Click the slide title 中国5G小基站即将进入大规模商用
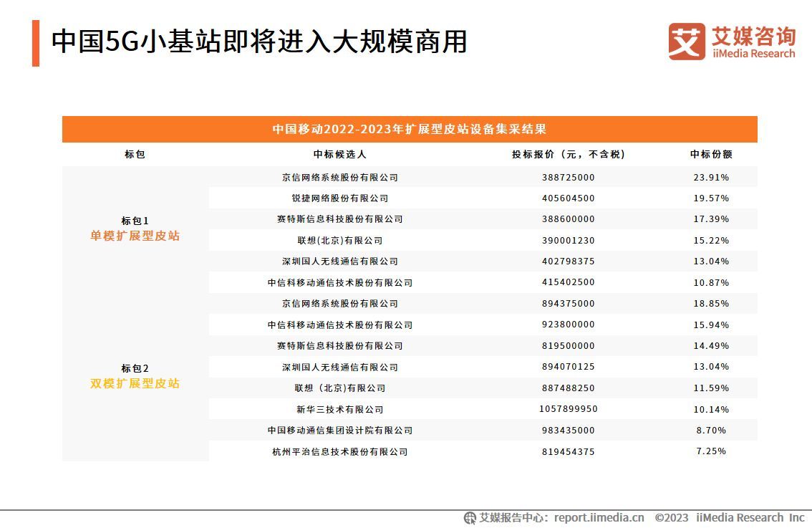This screenshot has height=528, width=812. tap(259, 42)
